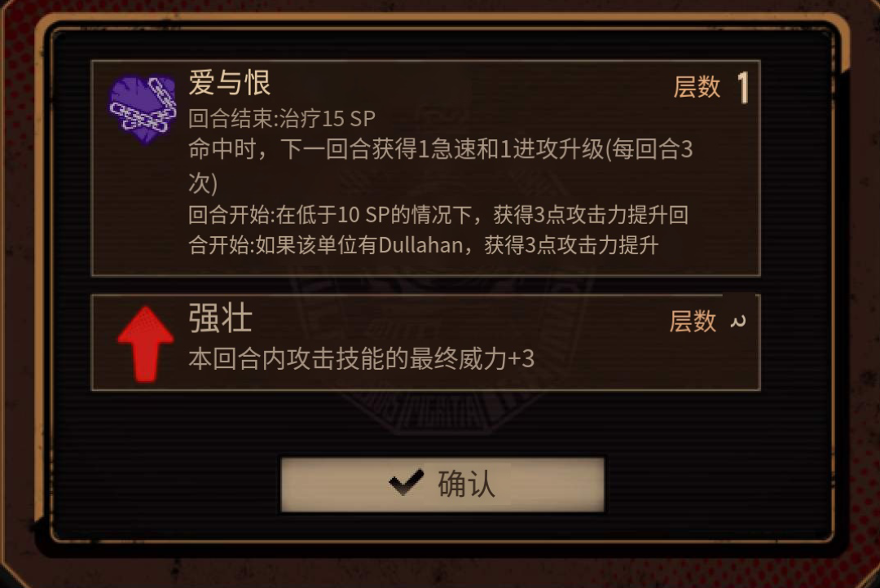Click the stack count number for 强壮
Viewport: 880px width, 588px height.
point(738,322)
